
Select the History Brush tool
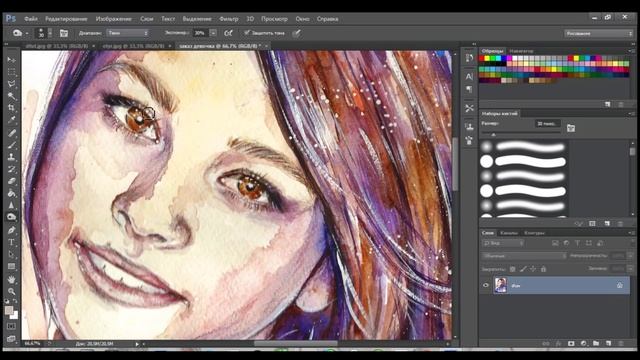(11, 169)
